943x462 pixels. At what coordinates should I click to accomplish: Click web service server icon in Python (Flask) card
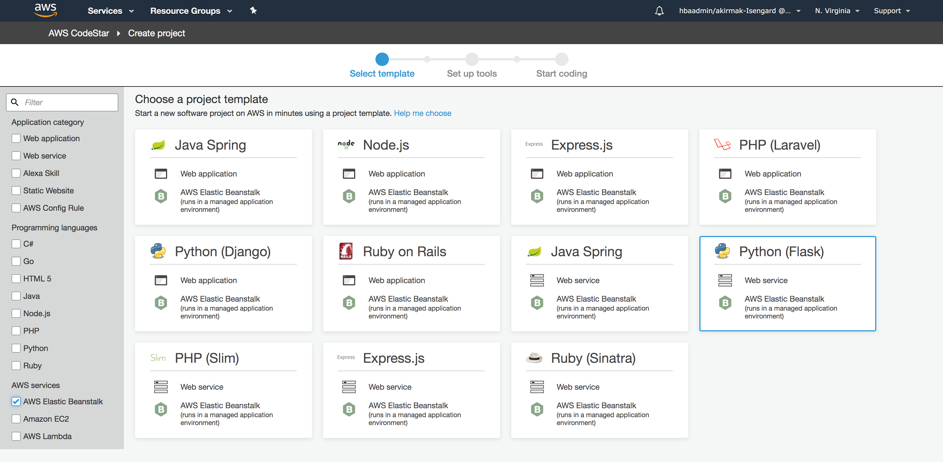tap(725, 280)
